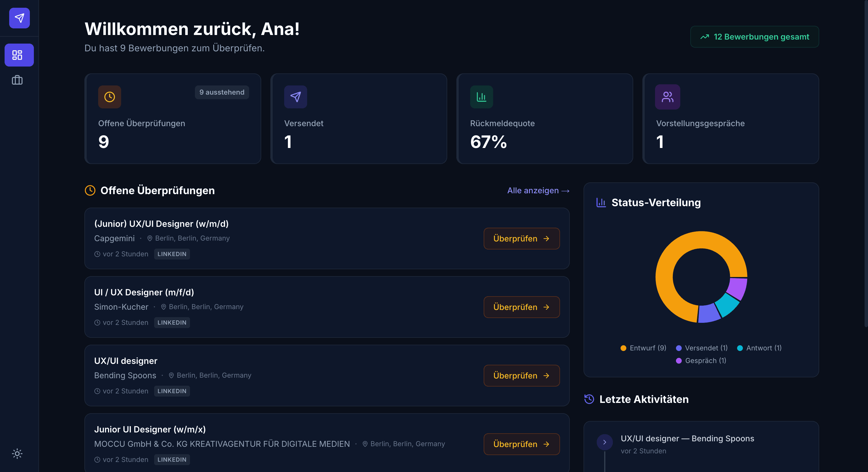868x472 pixels.
Task: Click the clock icon in Offene Überprüfungen card
Action: [110, 97]
